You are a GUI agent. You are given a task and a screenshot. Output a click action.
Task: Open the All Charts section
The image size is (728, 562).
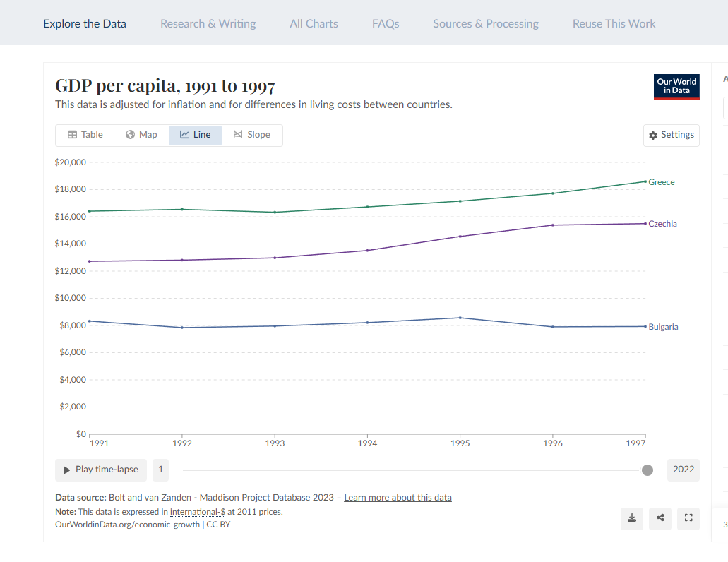[314, 24]
